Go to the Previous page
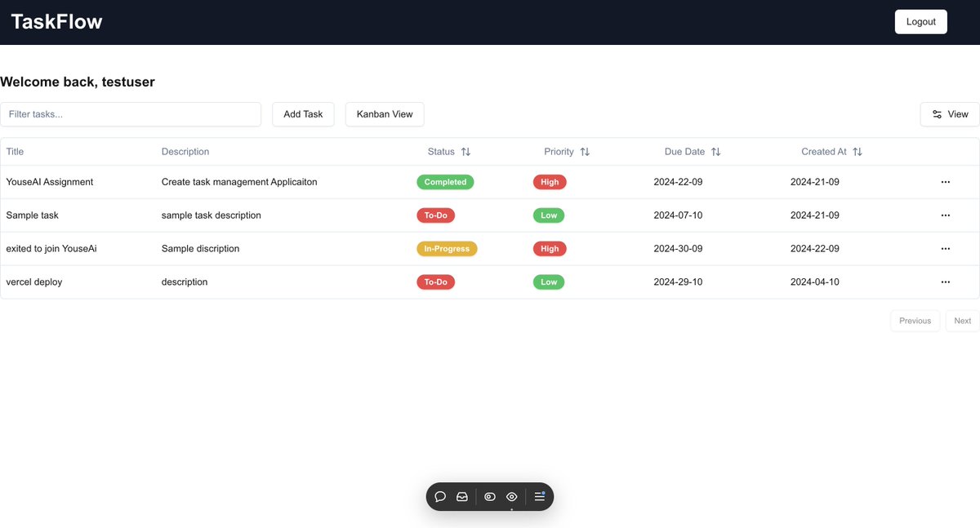 pyautogui.click(x=915, y=321)
